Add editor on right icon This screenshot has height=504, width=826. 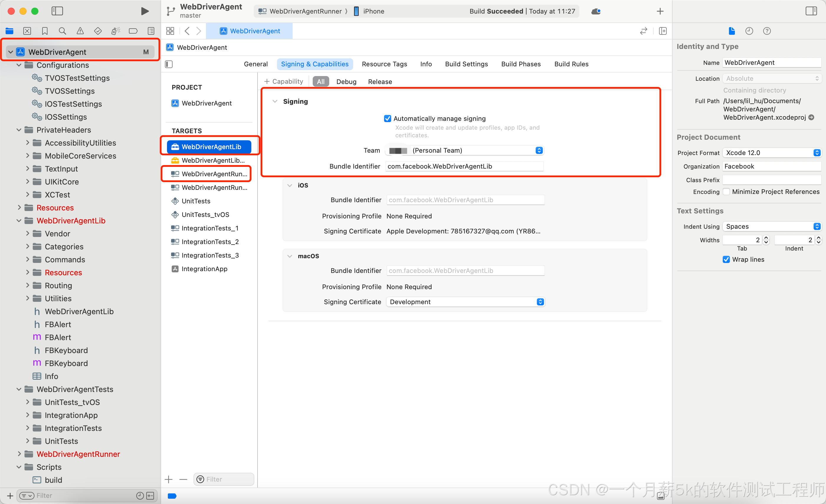663,31
